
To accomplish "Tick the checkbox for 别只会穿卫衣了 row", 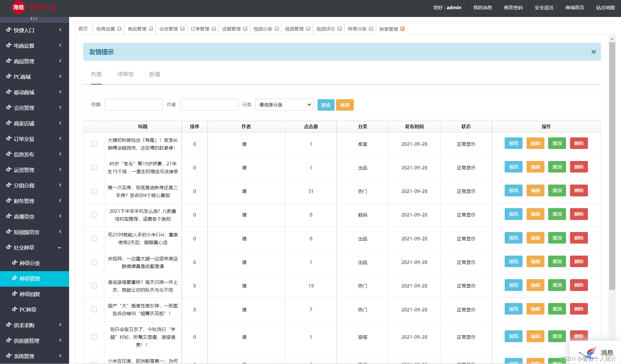I will (94, 337).
